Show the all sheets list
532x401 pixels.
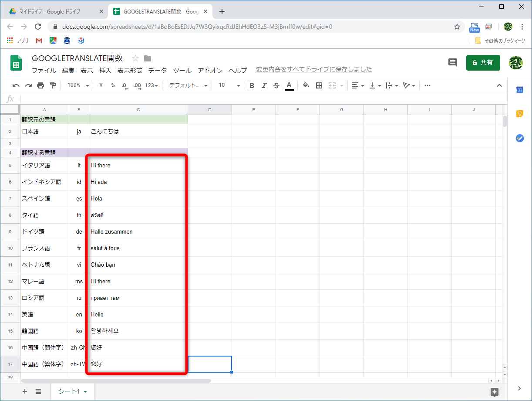38,392
